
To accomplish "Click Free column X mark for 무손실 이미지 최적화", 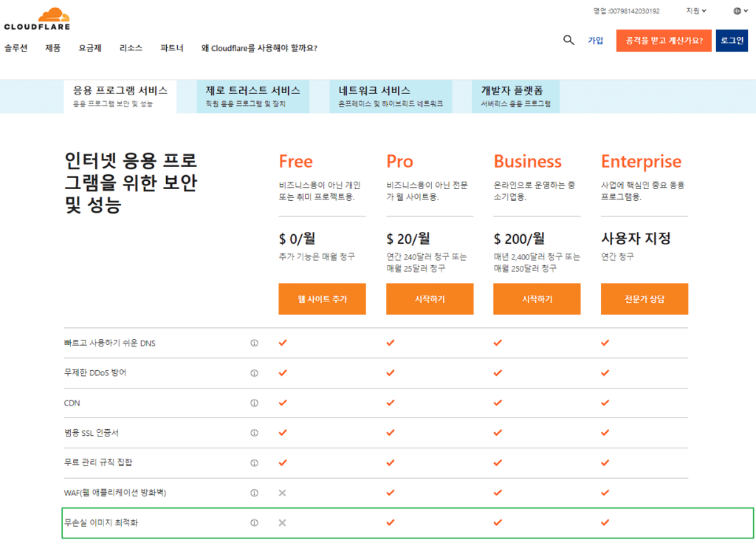I will pos(283,522).
